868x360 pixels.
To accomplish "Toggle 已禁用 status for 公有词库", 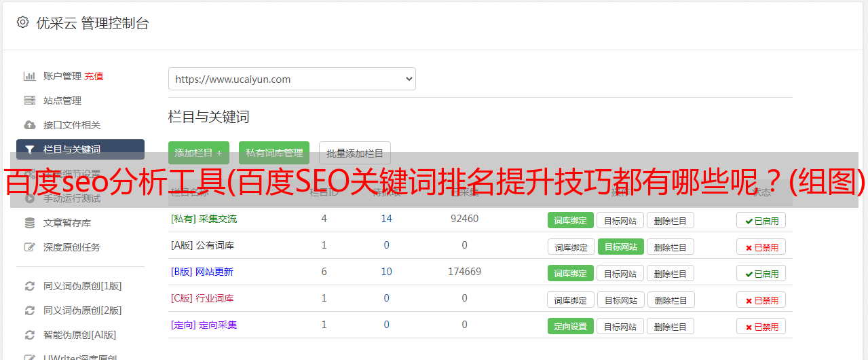I will point(761,247).
